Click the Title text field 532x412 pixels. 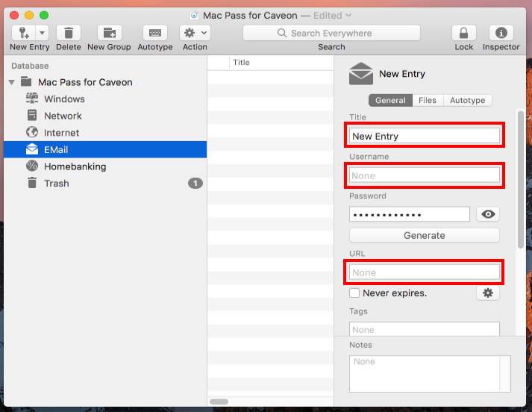coord(425,136)
